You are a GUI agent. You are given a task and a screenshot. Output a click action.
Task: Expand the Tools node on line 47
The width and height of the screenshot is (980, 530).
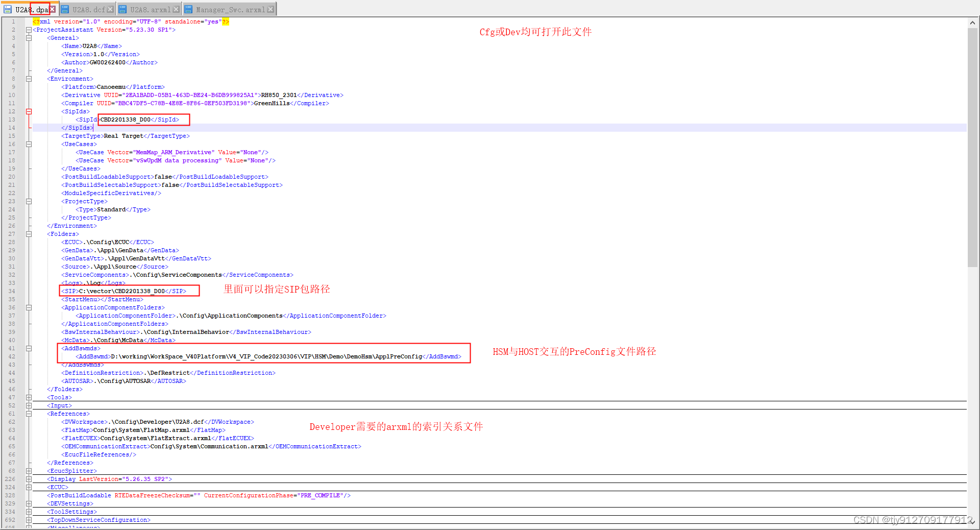click(29, 397)
